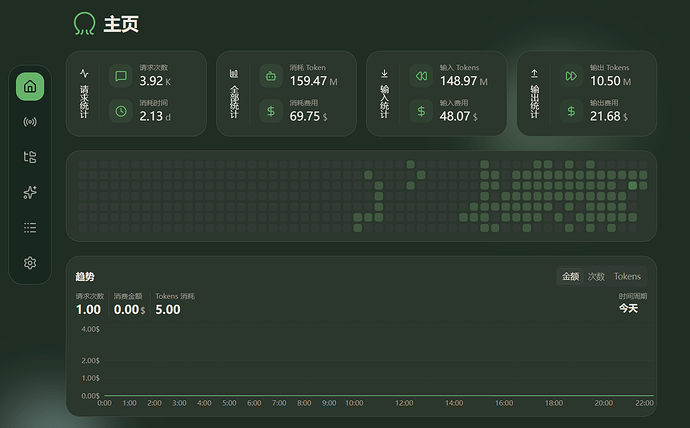
Task: Switch trend chart to Tokens tab
Action: tap(627, 277)
